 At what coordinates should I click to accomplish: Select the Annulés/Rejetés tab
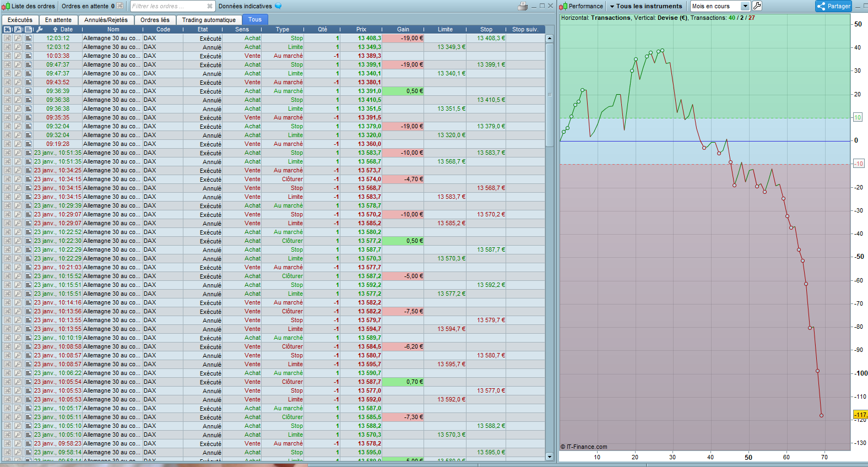click(106, 20)
